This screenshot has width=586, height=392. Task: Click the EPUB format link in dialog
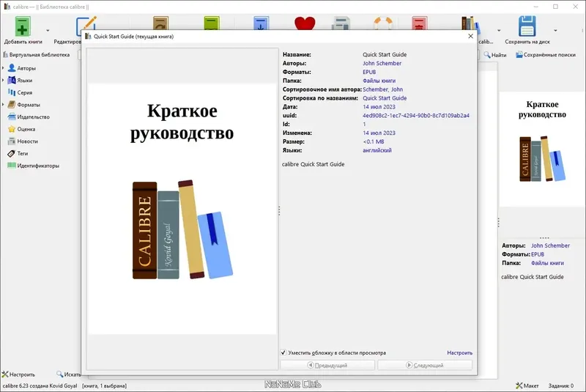369,72
